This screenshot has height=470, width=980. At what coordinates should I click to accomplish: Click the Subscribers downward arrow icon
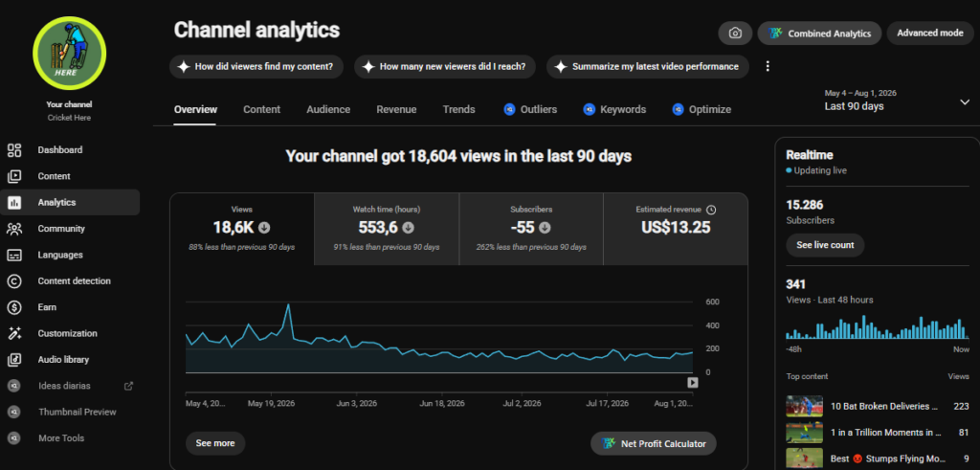[545, 228]
